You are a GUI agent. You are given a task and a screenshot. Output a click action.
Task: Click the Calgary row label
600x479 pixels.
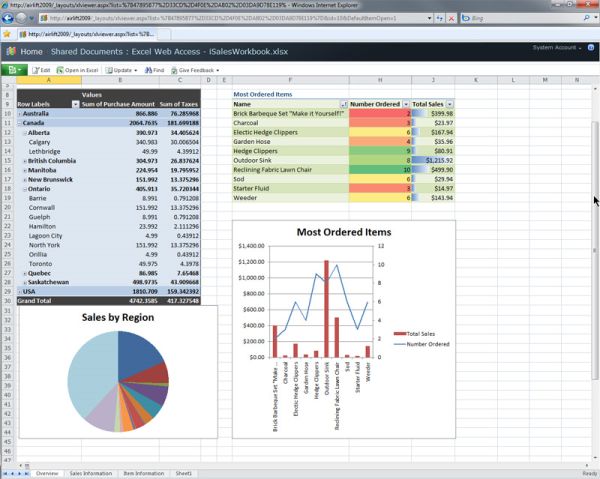(39, 142)
